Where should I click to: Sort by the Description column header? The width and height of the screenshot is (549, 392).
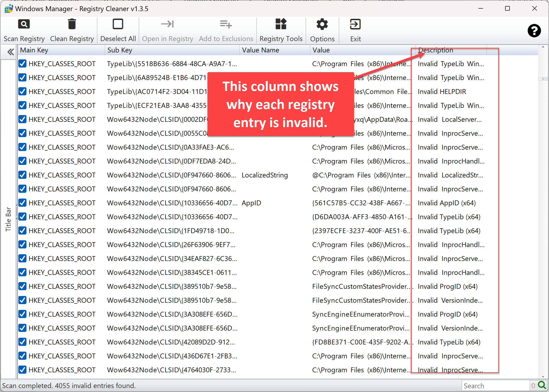451,50
